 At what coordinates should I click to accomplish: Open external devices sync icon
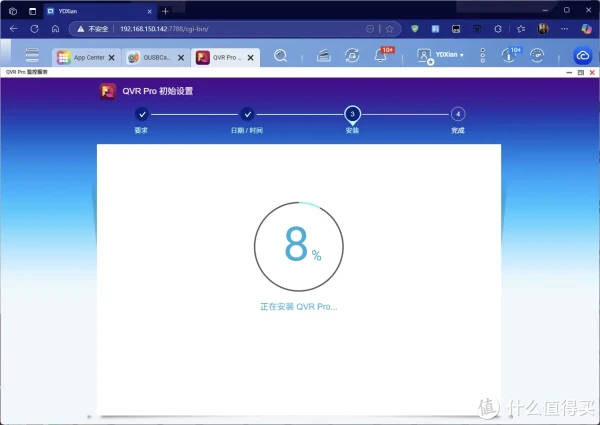tap(352, 56)
